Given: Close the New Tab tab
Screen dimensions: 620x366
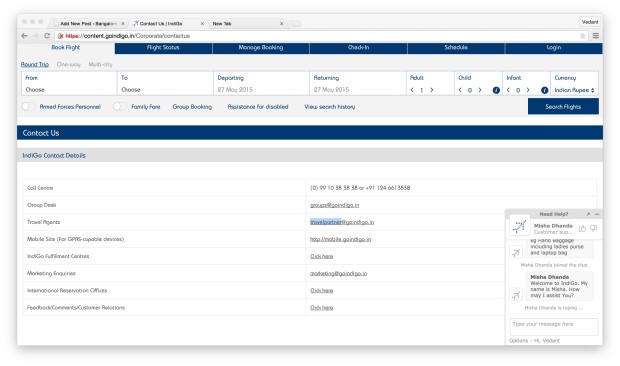Looking at the screenshot, I should tap(282, 24).
